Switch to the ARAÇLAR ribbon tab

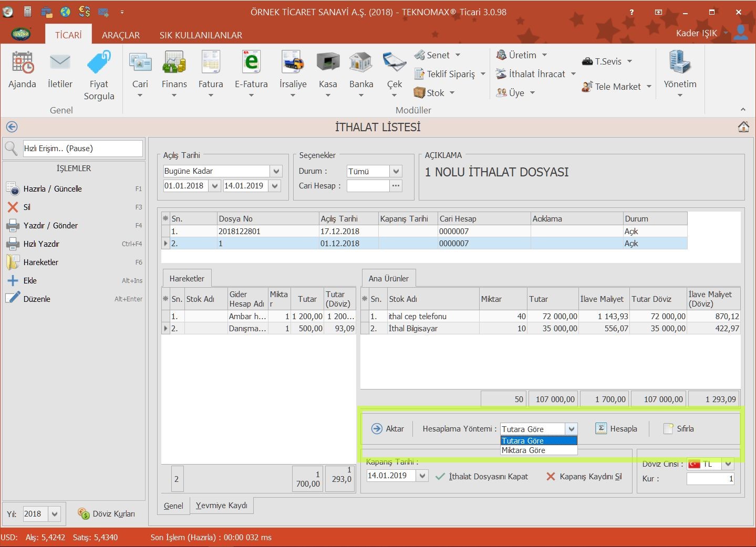click(121, 35)
